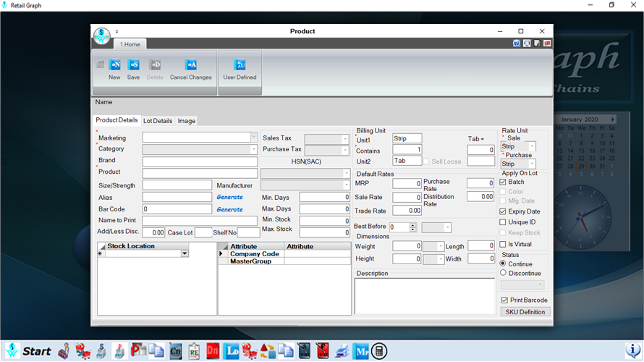Open the Weight unit dropdown
Viewport: 644px width, 362px height.
(440, 247)
